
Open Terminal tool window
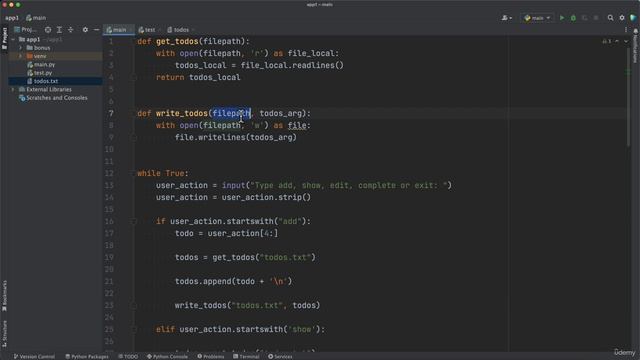(x=246, y=357)
